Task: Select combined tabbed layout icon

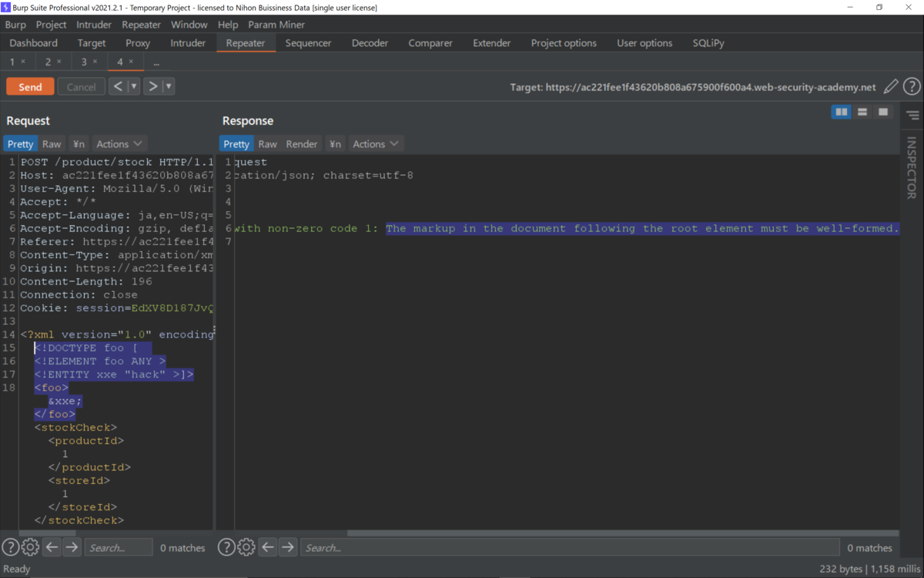Action: pos(883,113)
